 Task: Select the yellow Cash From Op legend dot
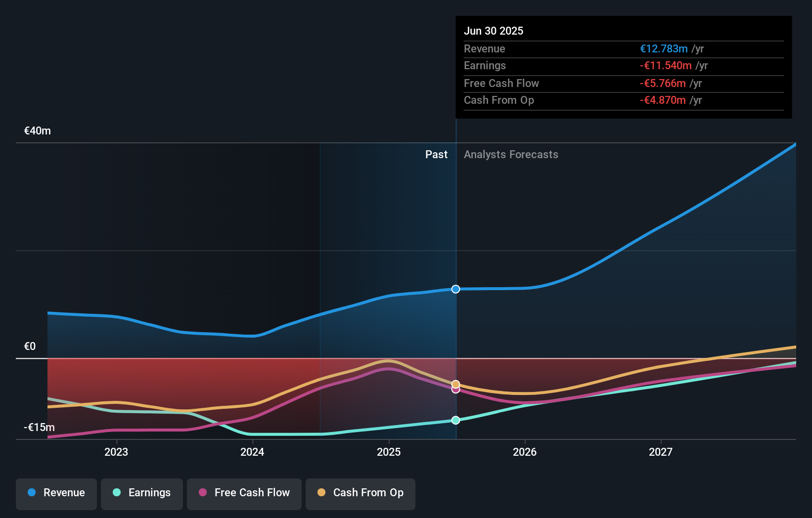322,492
